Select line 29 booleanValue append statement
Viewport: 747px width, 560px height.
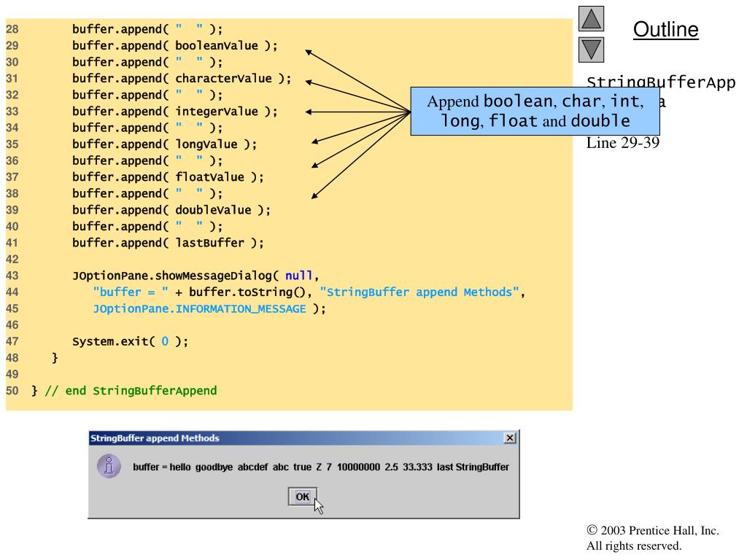click(x=175, y=46)
